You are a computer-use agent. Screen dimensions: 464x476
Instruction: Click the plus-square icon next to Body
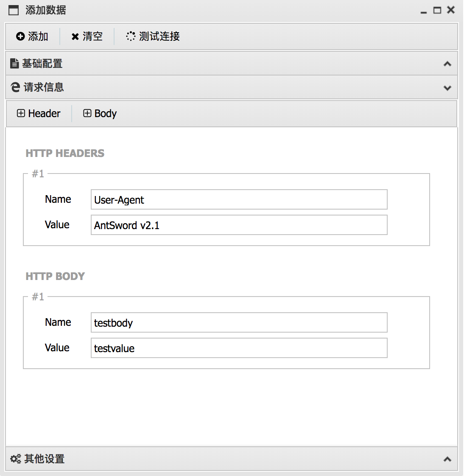coord(87,113)
